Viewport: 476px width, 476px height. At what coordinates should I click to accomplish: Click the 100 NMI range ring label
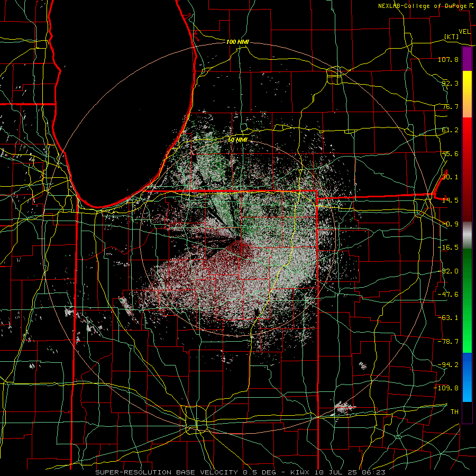pyautogui.click(x=237, y=42)
